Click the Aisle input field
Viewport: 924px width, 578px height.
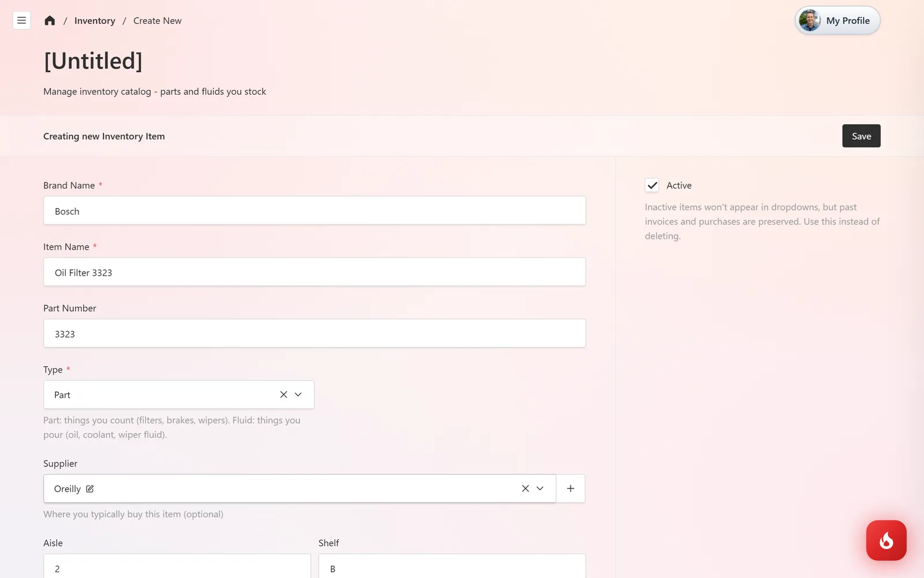coord(177,566)
